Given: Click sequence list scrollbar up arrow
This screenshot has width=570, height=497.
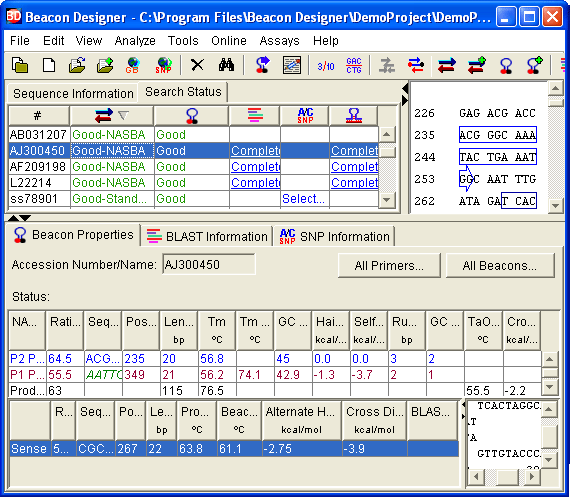Looking at the screenshot, I should click(387, 135).
